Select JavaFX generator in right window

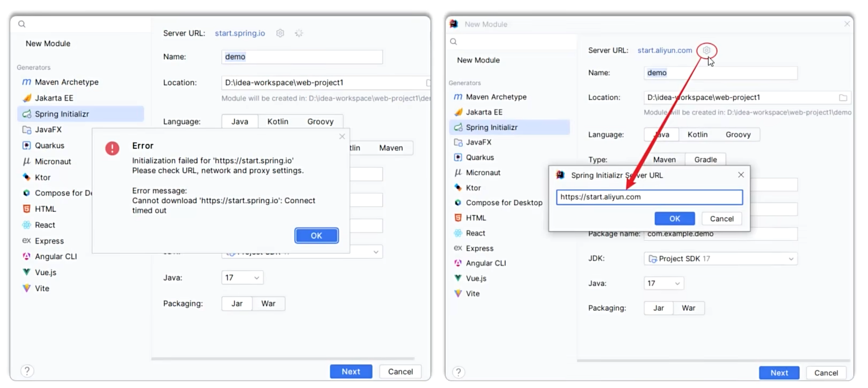pos(509,142)
